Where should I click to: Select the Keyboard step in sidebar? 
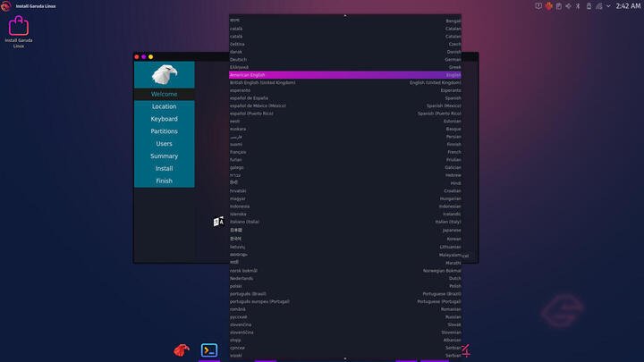tap(165, 119)
